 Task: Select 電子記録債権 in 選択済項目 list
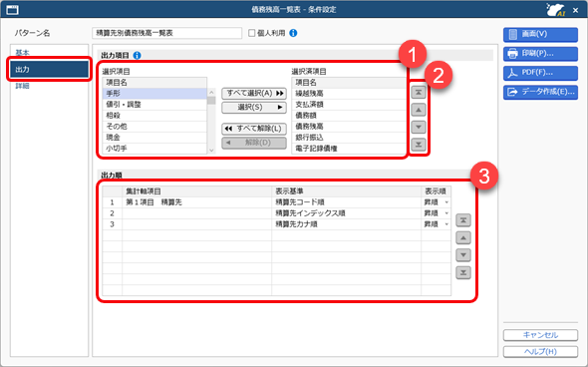pyautogui.click(x=349, y=149)
